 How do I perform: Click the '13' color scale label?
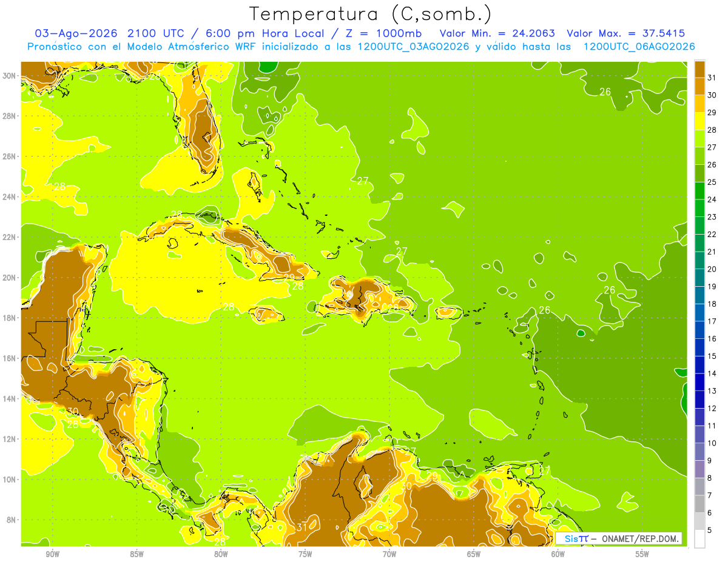712,391
